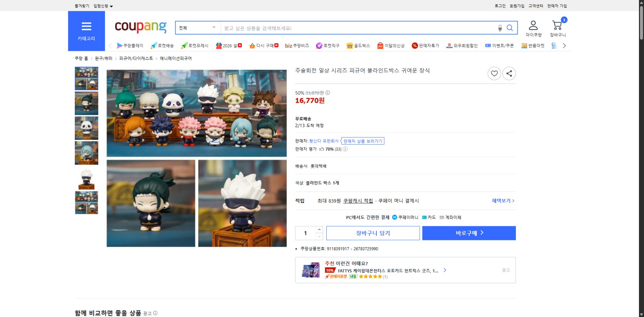Open the 카테고리 hamburger menu
This screenshot has height=317, width=644.
[86, 31]
